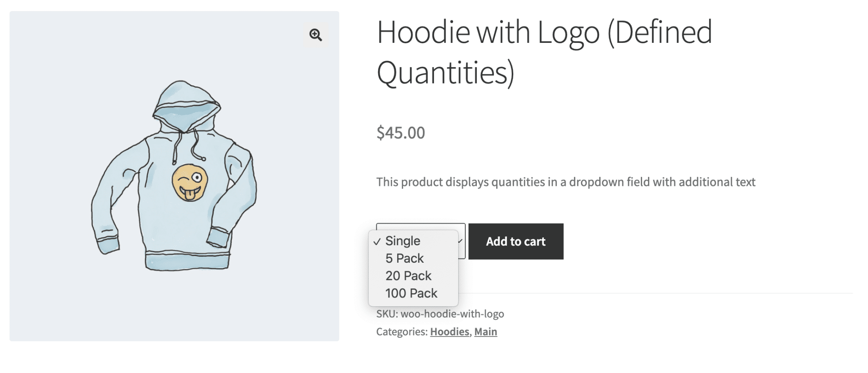The height and width of the screenshot is (373, 868).
Task: Click the bottom ribbed hem of the hoodie
Action: (x=187, y=261)
